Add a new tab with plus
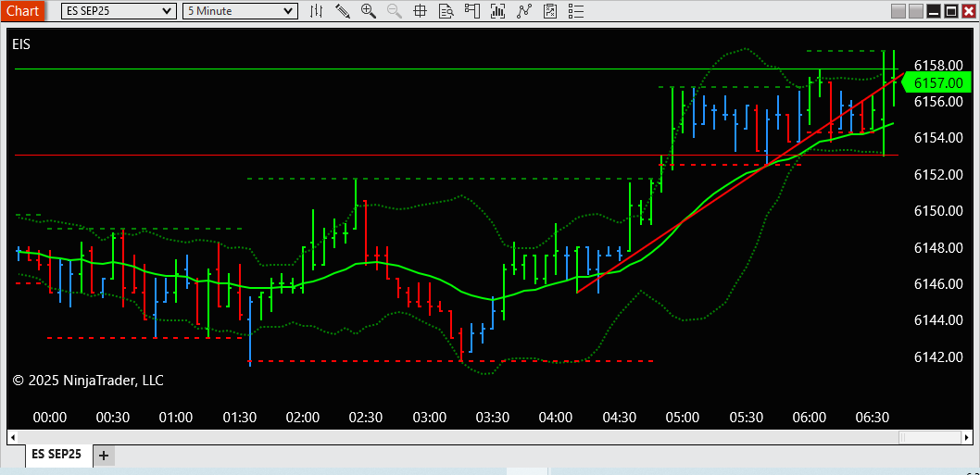The height and width of the screenshot is (475, 980). [104, 456]
